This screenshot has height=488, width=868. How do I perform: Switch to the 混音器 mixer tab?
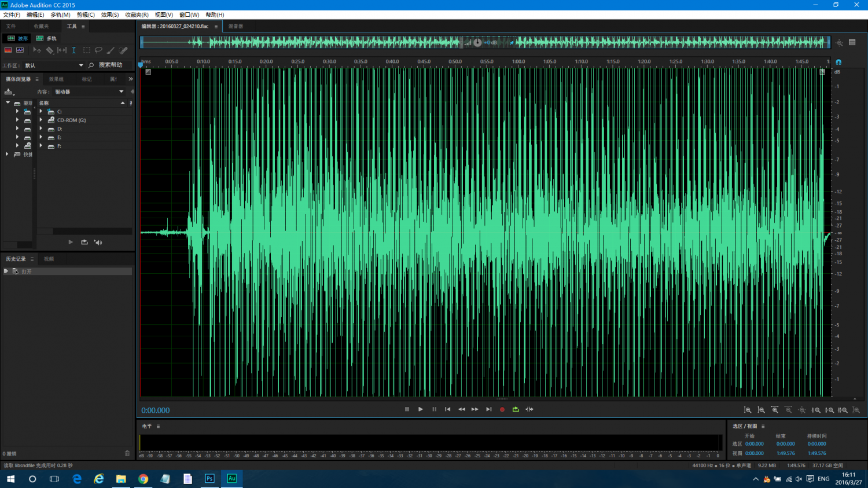236,26
